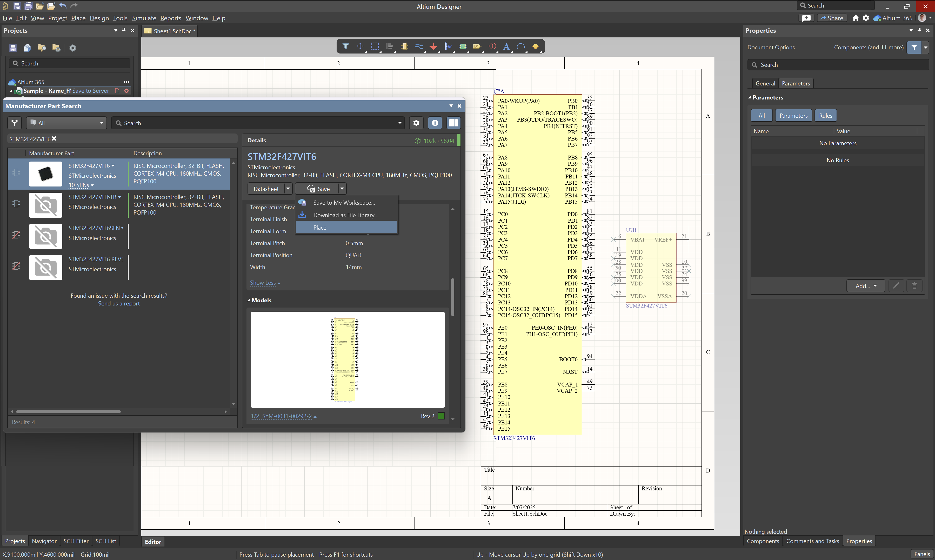The image size is (935, 560).
Task: Toggle the details pane view button
Action: coord(453,123)
